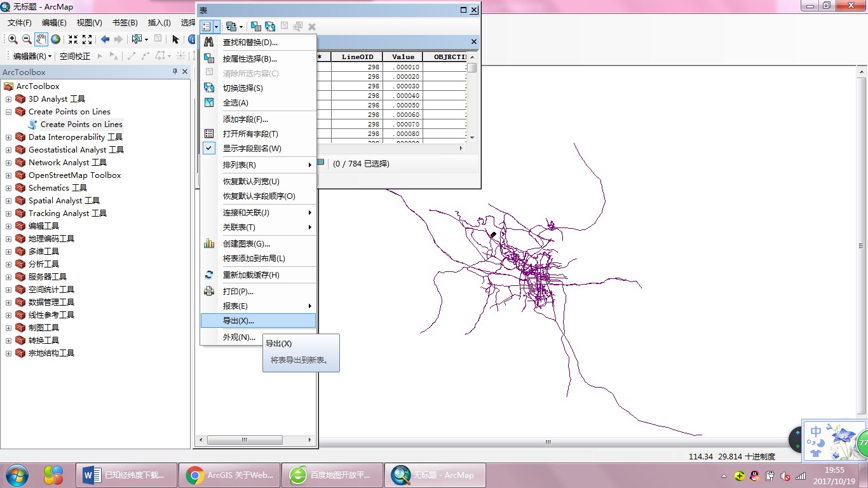
Task: Open the 排列表(R) submenu
Action: coord(258,165)
